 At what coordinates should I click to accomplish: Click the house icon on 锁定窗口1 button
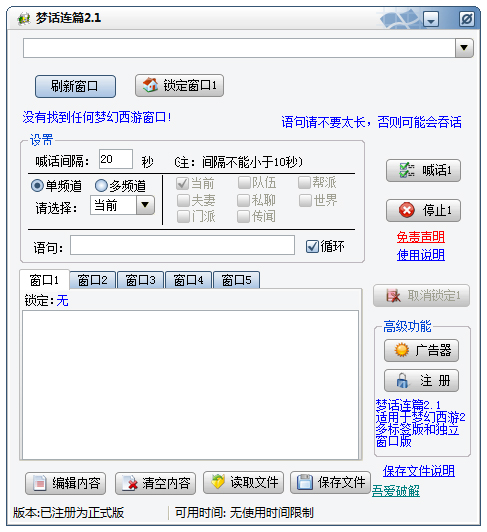point(150,85)
